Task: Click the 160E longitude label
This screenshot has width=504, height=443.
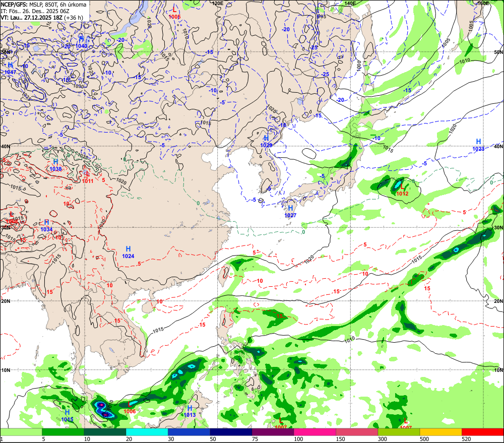Action: tap(483, 3)
